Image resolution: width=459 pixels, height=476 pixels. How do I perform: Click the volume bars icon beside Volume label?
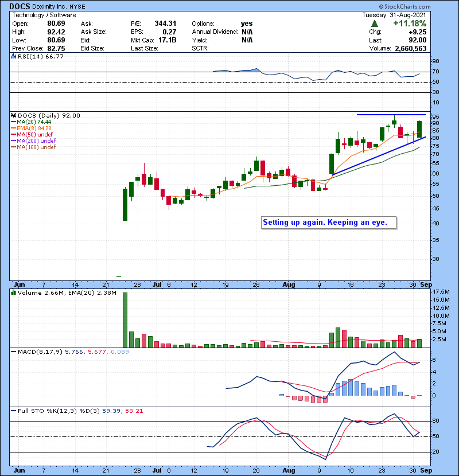[13, 292]
